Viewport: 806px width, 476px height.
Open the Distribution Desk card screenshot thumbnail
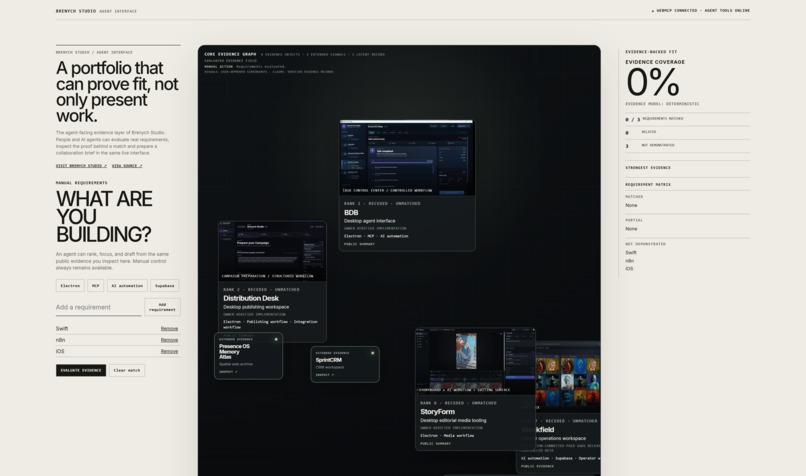272,251
